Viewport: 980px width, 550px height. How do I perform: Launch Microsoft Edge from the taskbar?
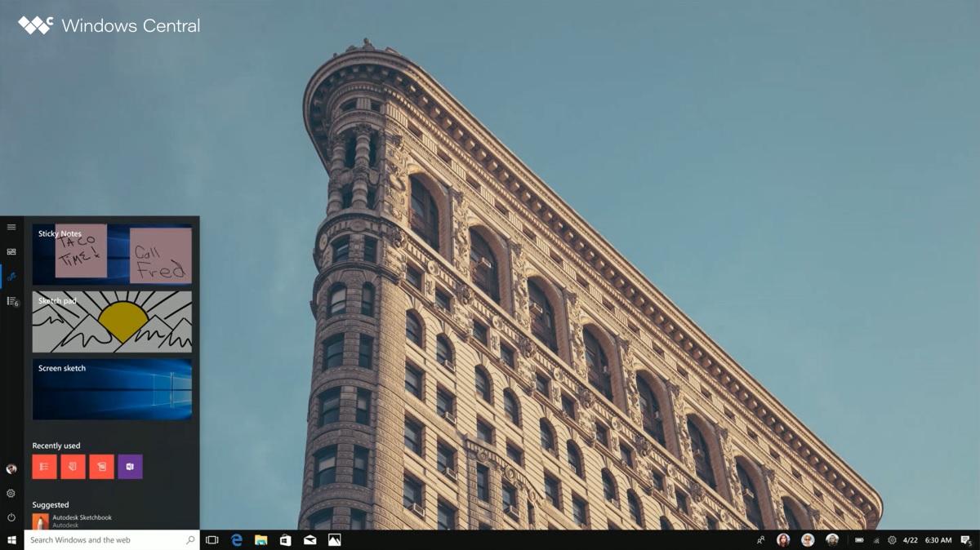click(237, 540)
